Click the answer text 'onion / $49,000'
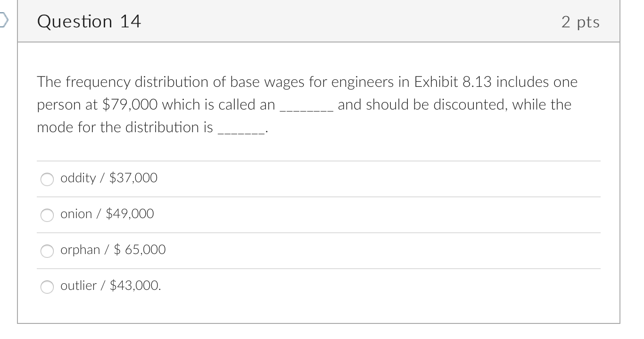 point(107,213)
